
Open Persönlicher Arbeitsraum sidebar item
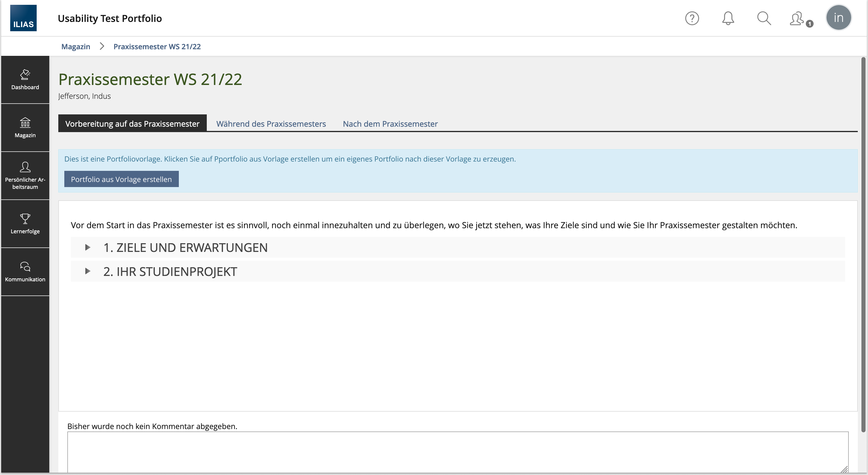click(25, 176)
